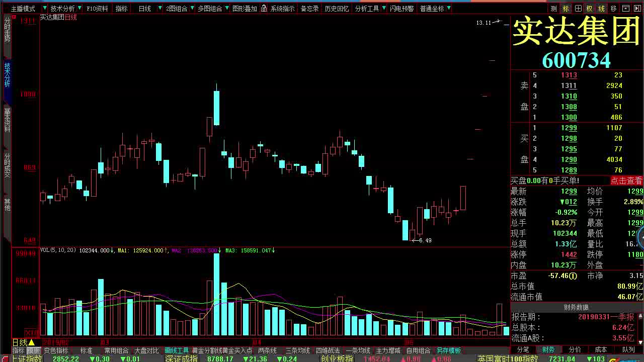Click 大盘对比 in the bottom bar
644x362 pixels.
[x=146, y=350]
